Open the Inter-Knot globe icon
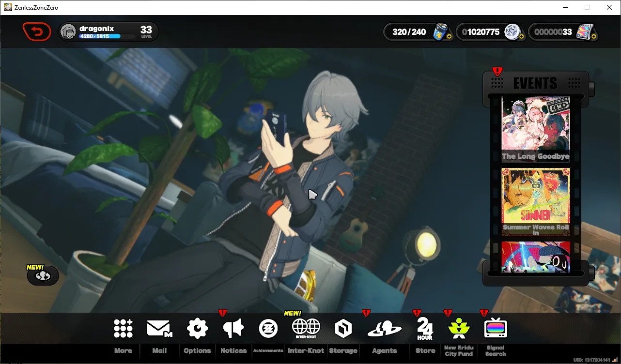Viewport: 621px width, 364px height. pyautogui.click(x=306, y=328)
